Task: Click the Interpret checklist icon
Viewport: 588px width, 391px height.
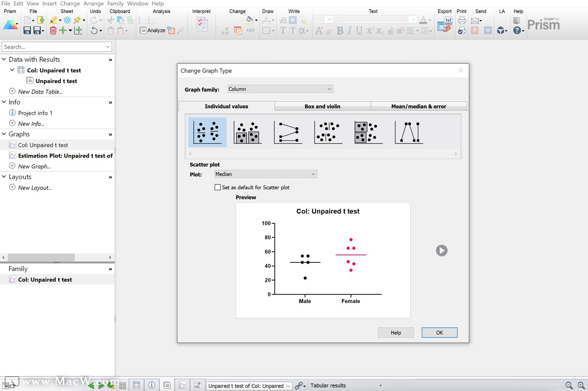Action: coord(202,24)
